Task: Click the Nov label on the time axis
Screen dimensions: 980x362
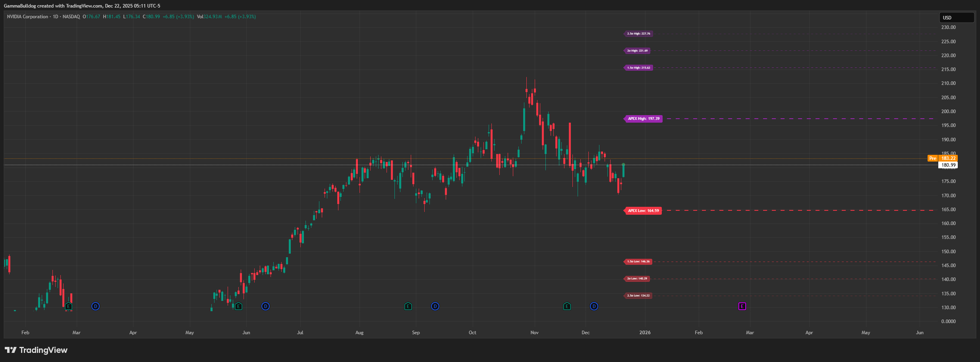Action: 535,333
